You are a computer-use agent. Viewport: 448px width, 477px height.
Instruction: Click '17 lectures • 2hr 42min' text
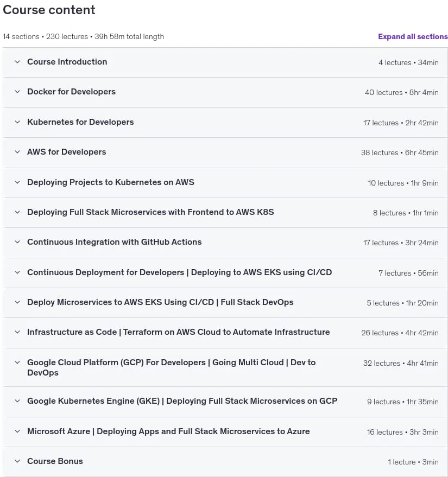pos(401,123)
